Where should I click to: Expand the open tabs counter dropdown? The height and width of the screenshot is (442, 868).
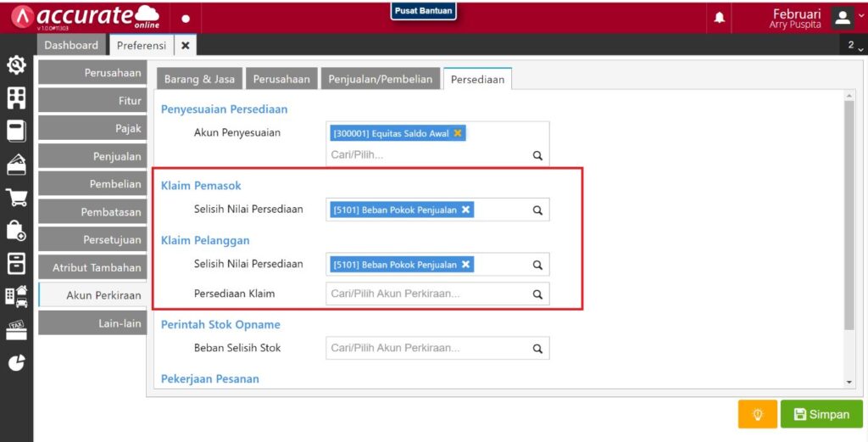(855, 46)
